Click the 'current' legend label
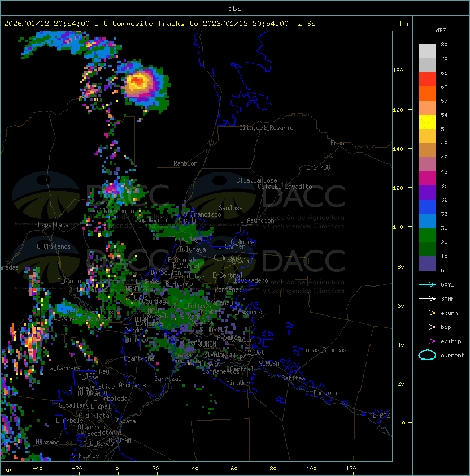The height and width of the screenshot is (476, 470). (x=452, y=355)
